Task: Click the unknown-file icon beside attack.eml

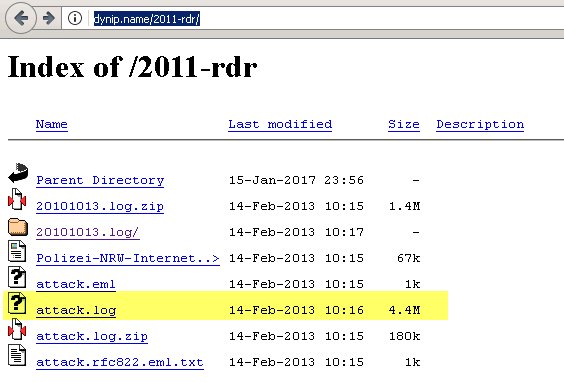Action: 17,277
